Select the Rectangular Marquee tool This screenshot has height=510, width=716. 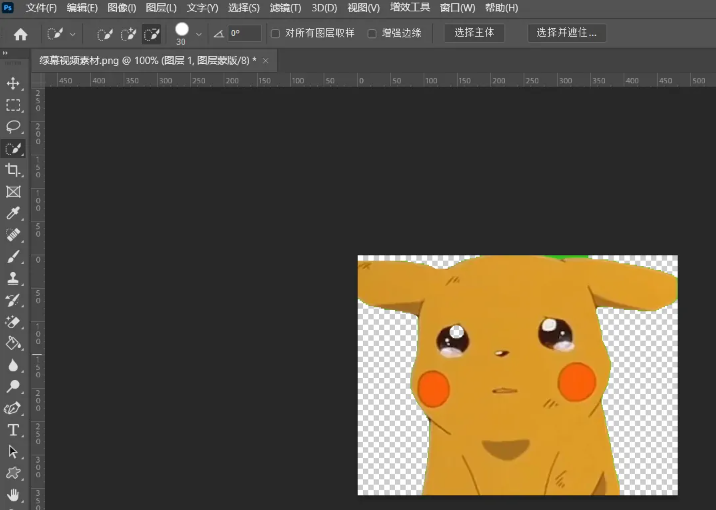[x=13, y=105]
